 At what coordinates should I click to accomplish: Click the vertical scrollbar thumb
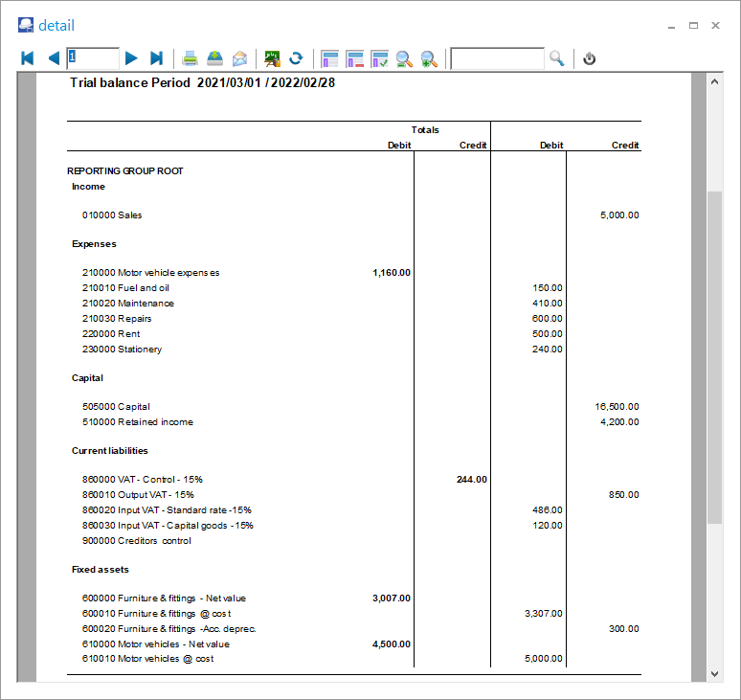point(714,354)
